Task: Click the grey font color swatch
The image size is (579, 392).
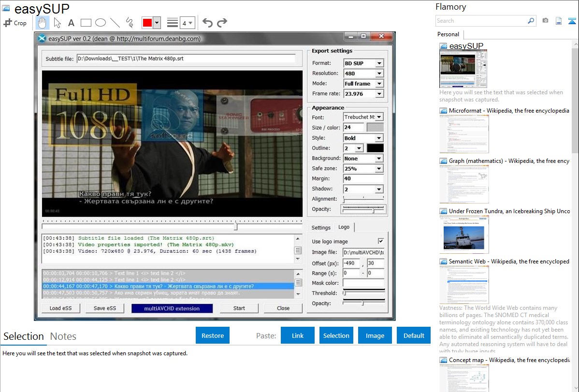Action: pos(375,128)
